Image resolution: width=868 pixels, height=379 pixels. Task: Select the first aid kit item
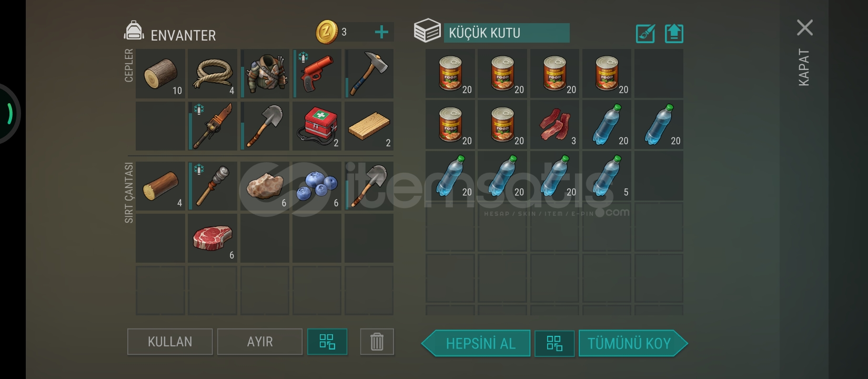pyautogui.click(x=317, y=126)
